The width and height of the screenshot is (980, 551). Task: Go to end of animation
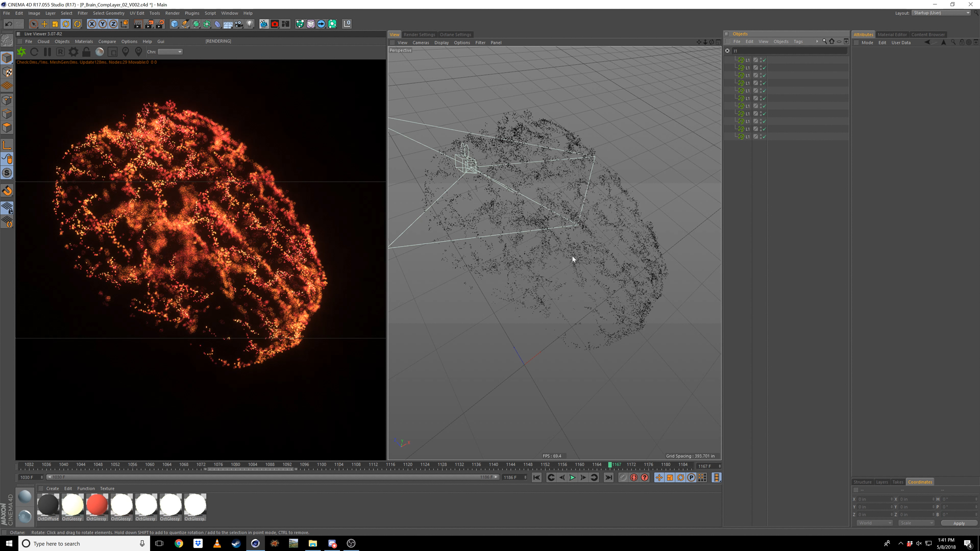click(x=608, y=478)
